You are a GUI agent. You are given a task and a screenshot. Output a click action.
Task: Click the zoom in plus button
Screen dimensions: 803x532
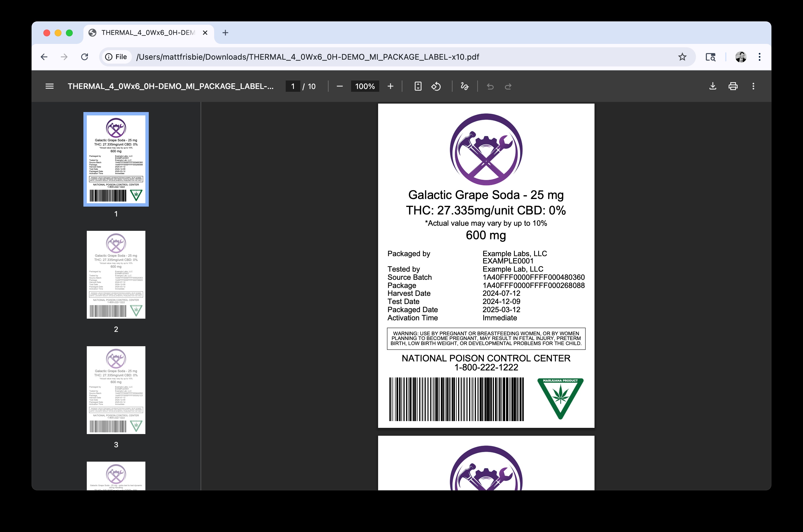pos(391,86)
